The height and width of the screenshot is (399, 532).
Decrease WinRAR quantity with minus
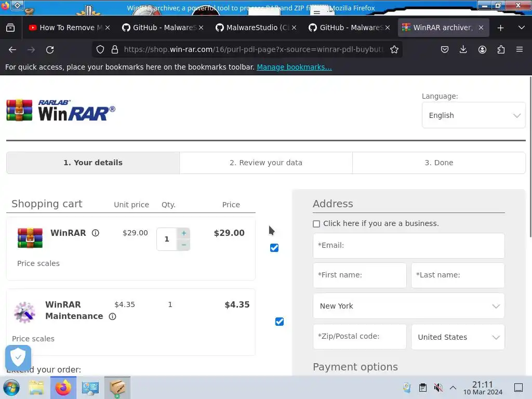pos(183,245)
